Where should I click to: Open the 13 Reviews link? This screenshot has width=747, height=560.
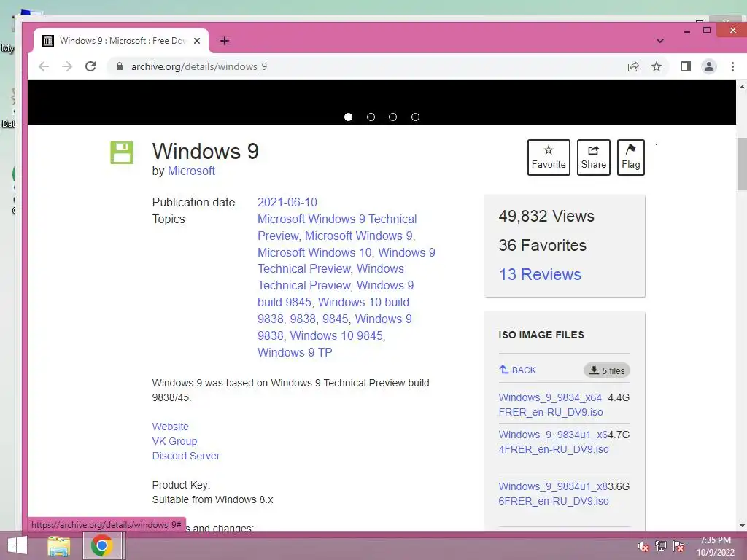pyautogui.click(x=540, y=274)
